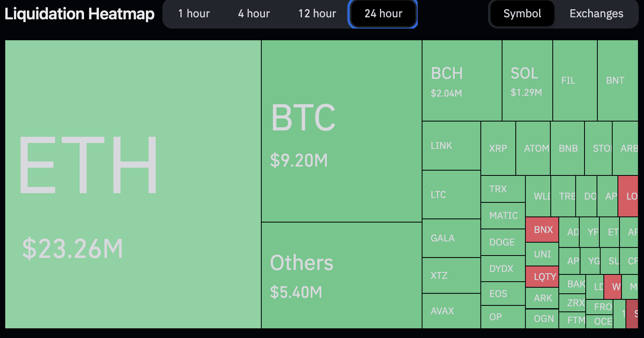Open the BCH $2.04M tile

(x=462, y=80)
